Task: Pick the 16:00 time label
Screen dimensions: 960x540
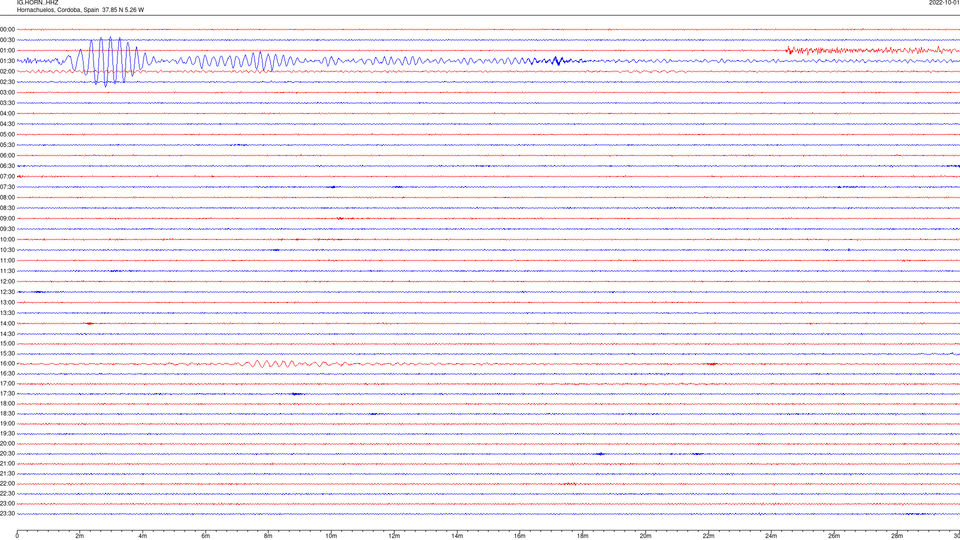Action: pos(7,364)
